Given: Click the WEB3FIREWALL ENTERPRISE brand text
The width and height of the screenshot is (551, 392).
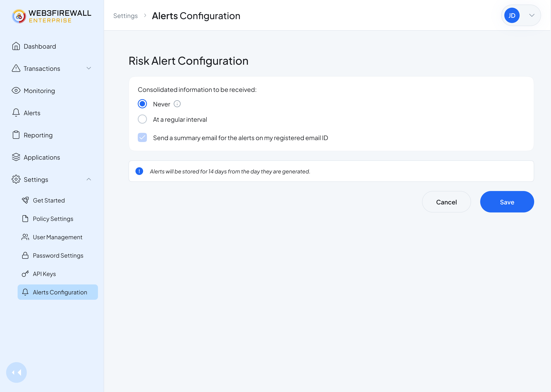Looking at the screenshot, I should click(x=60, y=16).
